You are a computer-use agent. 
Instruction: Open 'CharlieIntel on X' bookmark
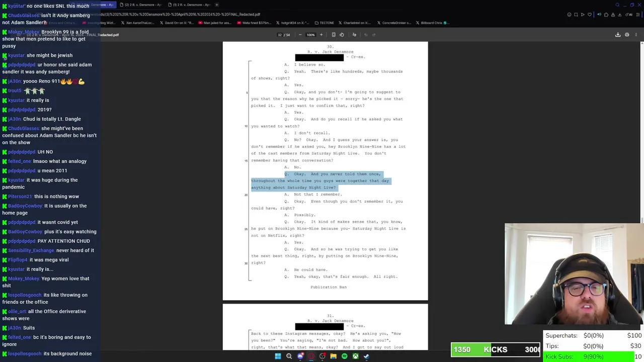[x=355, y=23]
